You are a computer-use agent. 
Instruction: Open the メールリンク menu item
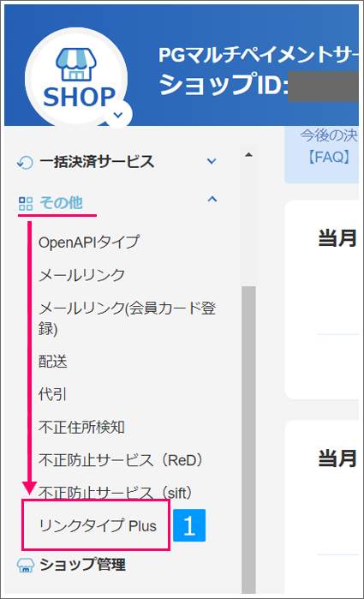pos(81,275)
